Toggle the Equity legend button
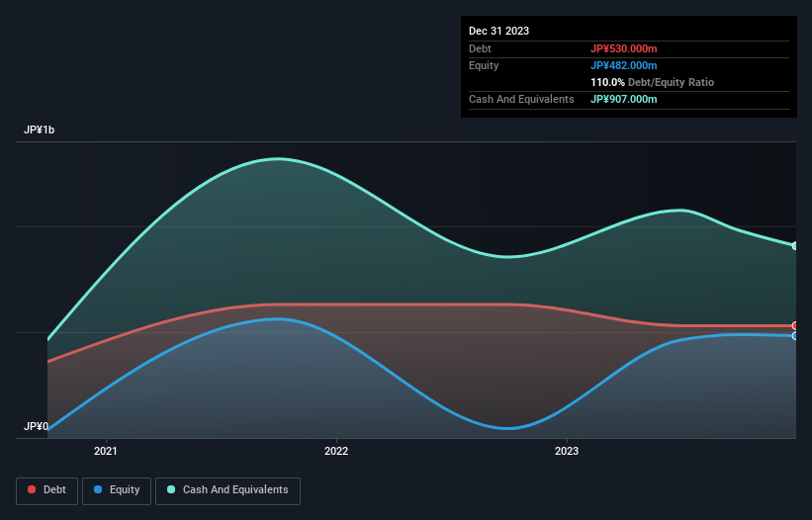812x520 pixels. [117, 490]
